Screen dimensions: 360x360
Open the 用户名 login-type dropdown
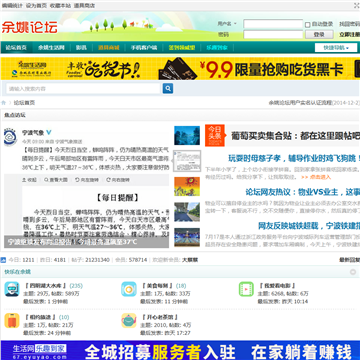[x=227, y=24]
